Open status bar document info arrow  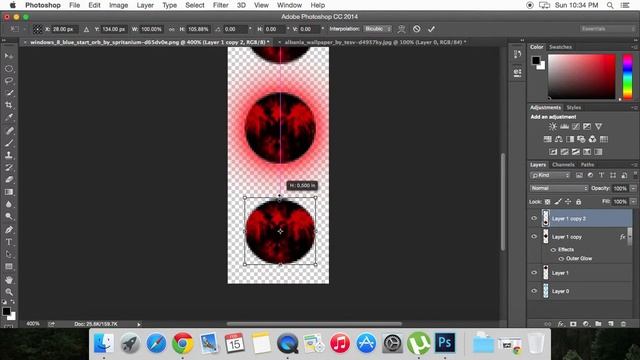pos(139,324)
